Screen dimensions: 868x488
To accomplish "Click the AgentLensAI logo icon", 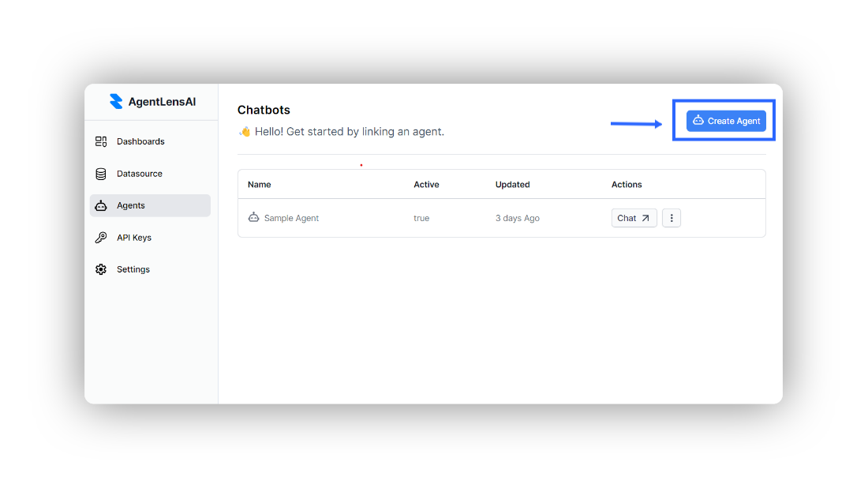I will pos(116,101).
